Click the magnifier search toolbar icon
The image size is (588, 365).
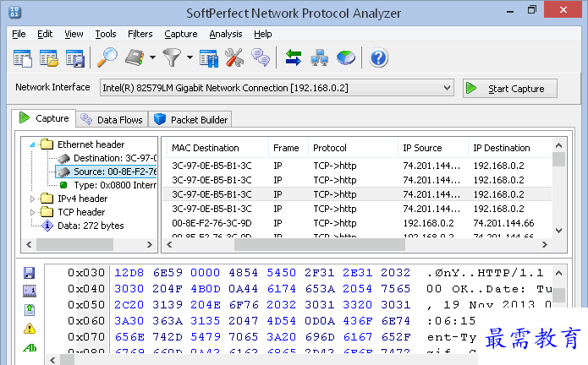[x=107, y=57]
